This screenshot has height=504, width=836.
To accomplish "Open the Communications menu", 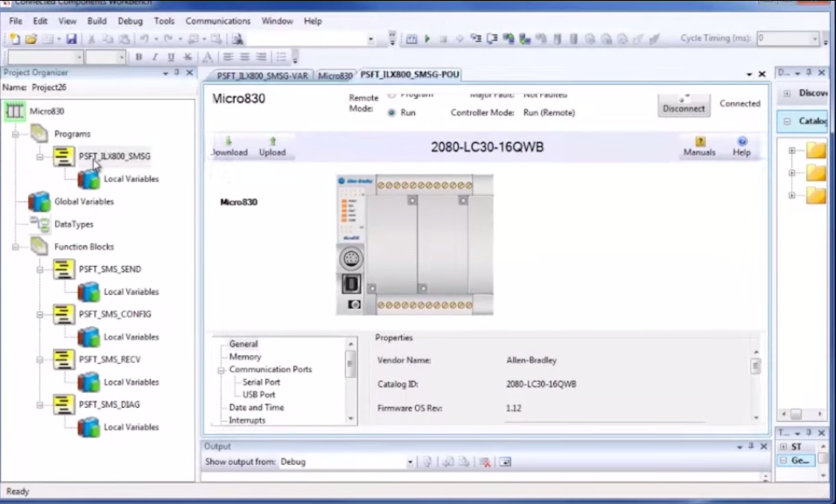I will (217, 21).
